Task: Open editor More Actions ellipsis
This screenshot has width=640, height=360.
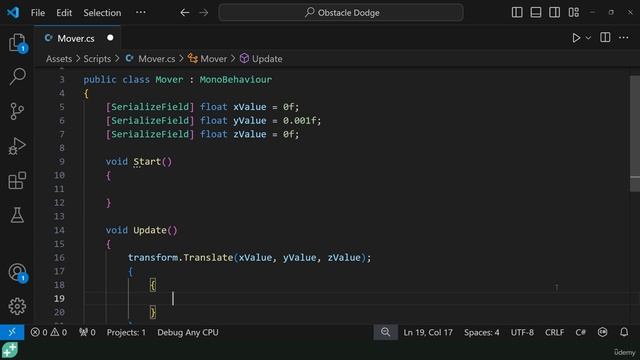Action: pos(624,38)
